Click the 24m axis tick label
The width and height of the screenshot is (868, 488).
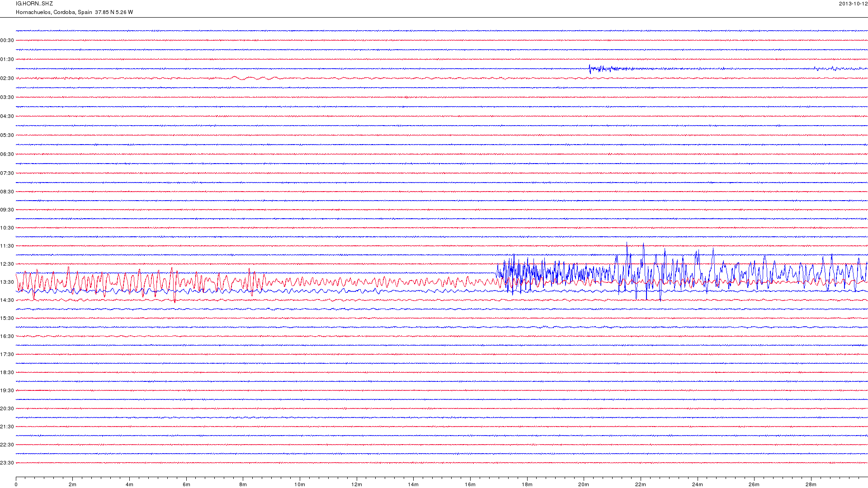[698, 484]
